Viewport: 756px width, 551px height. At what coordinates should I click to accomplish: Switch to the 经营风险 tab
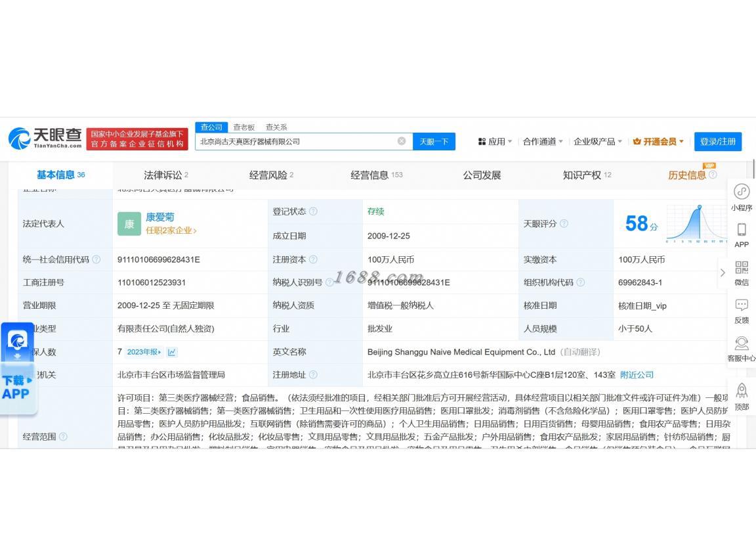pyautogui.click(x=272, y=175)
